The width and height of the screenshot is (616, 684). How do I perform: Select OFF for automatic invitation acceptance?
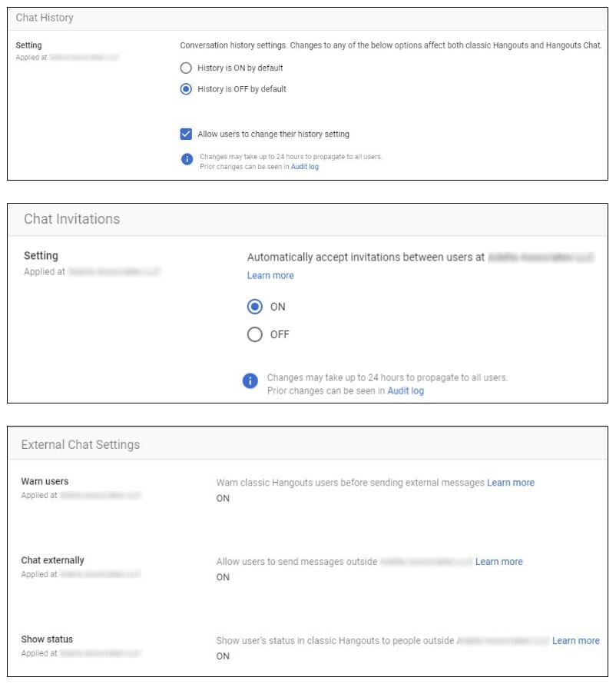point(254,334)
